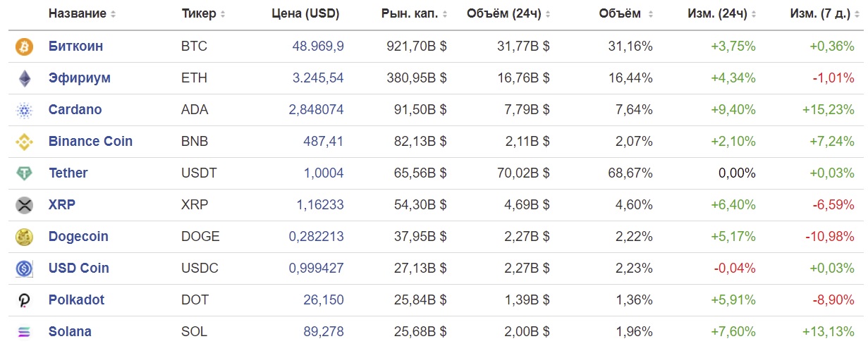
Task: Sort by Изм. (7 д.) column header
Action: point(824,14)
